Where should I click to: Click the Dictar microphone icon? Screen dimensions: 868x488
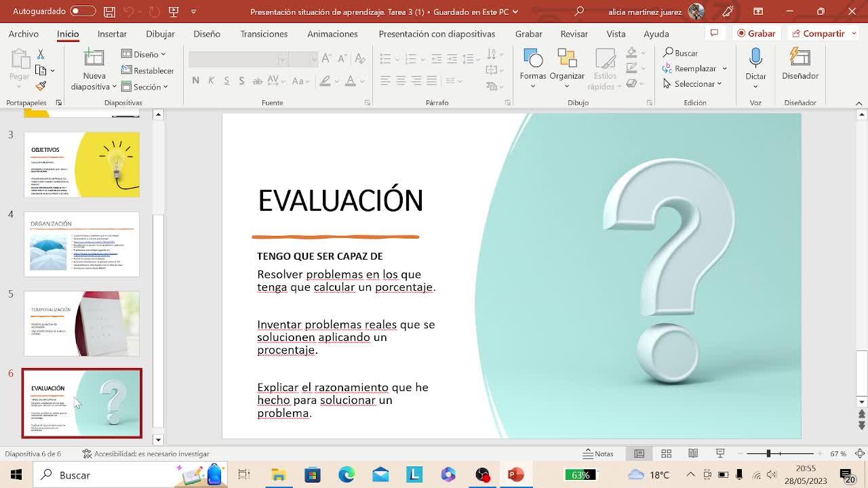click(755, 58)
